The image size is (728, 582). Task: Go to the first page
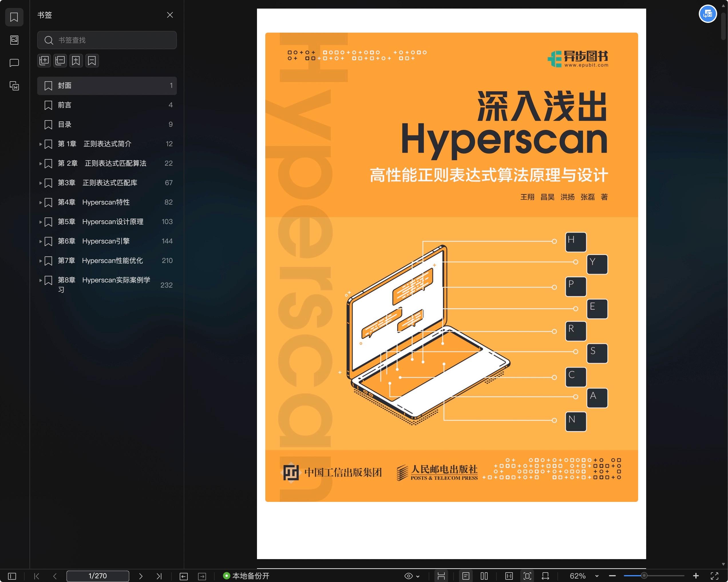[37, 576]
